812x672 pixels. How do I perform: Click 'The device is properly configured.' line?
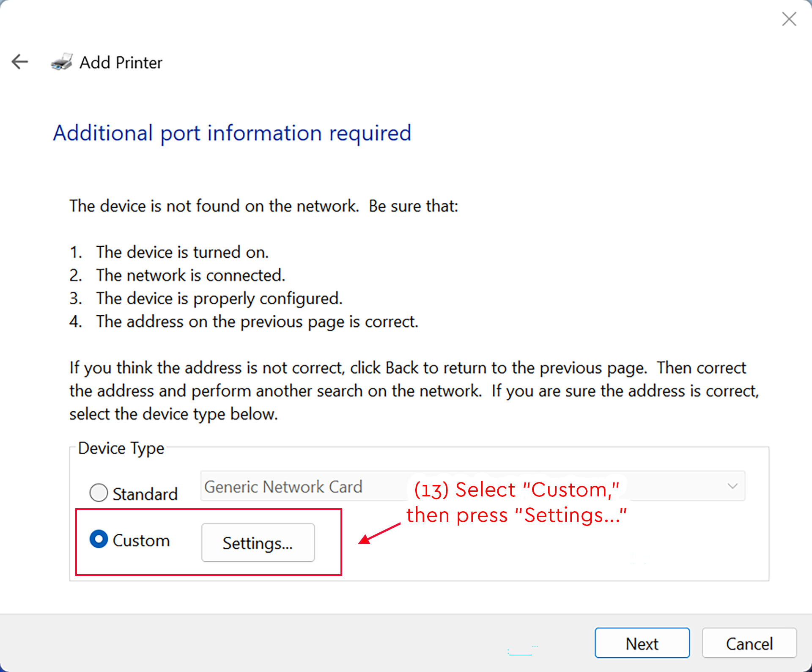[x=219, y=299]
